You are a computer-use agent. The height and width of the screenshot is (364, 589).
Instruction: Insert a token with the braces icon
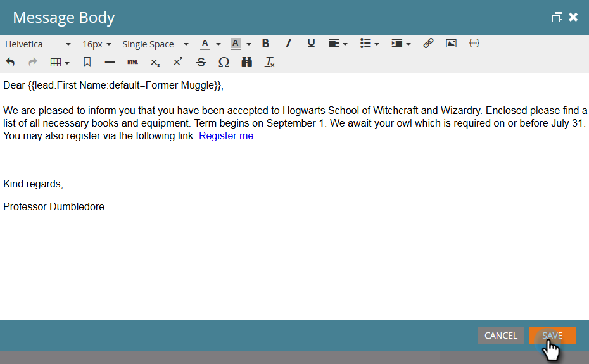(x=474, y=43)
